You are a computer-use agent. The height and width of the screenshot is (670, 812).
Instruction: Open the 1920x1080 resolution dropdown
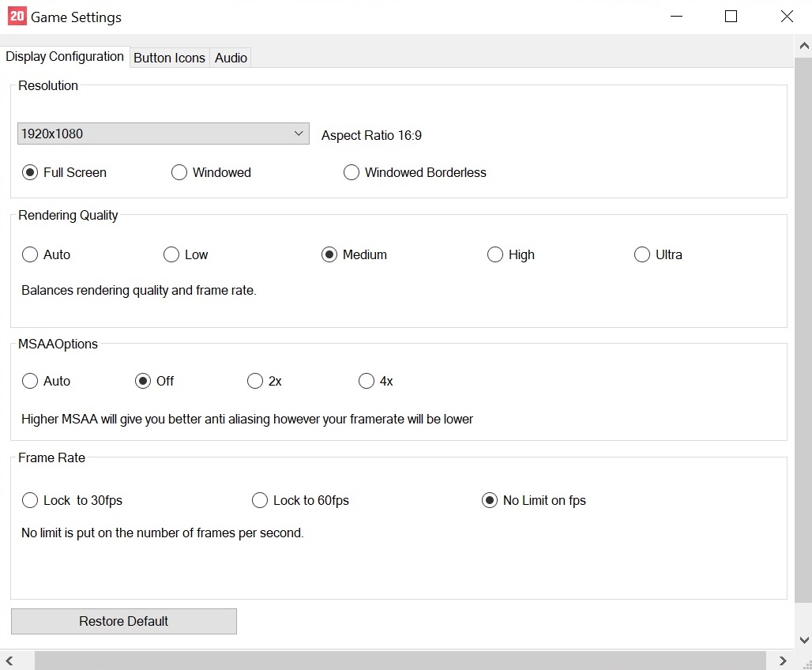164,134
